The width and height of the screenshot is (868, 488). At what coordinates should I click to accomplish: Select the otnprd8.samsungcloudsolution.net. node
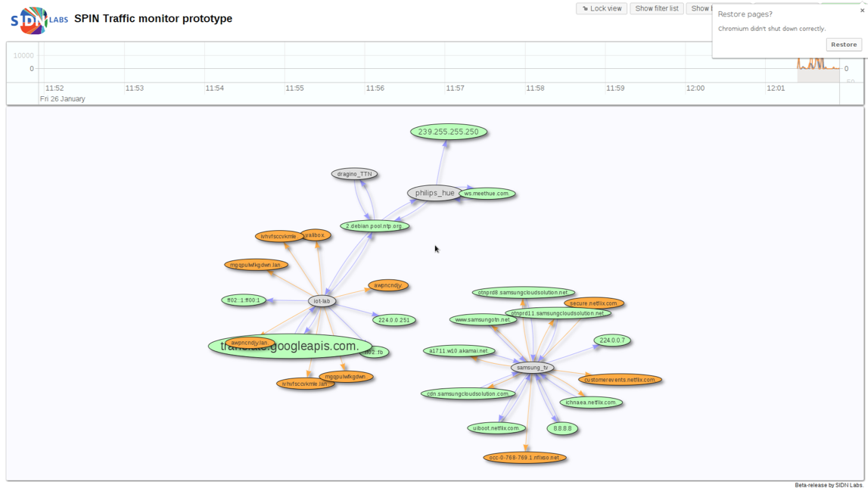click(x=523, y=292)
